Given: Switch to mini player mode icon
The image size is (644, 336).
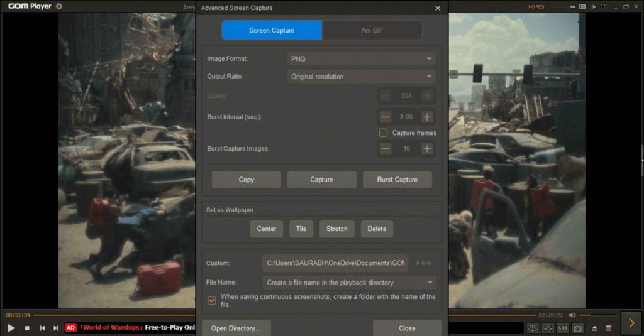Looking at the screenshot, I should click(x=572, y=6).
